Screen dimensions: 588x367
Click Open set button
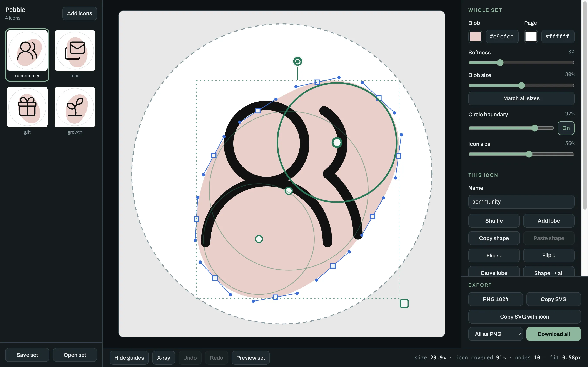pyautogui.click(x=75, y=355)
